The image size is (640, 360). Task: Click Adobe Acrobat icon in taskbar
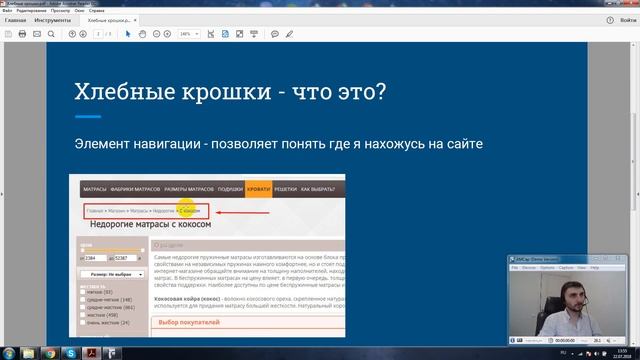[x=92, y=353]
